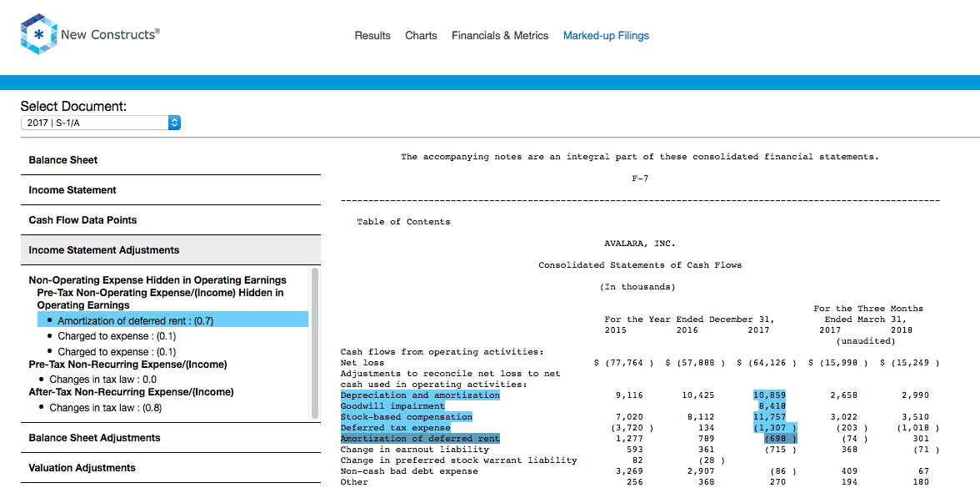Click After-Tax Non-Recurring Expense/(Income) heading
980x488 pixels.
click(132, 392)
